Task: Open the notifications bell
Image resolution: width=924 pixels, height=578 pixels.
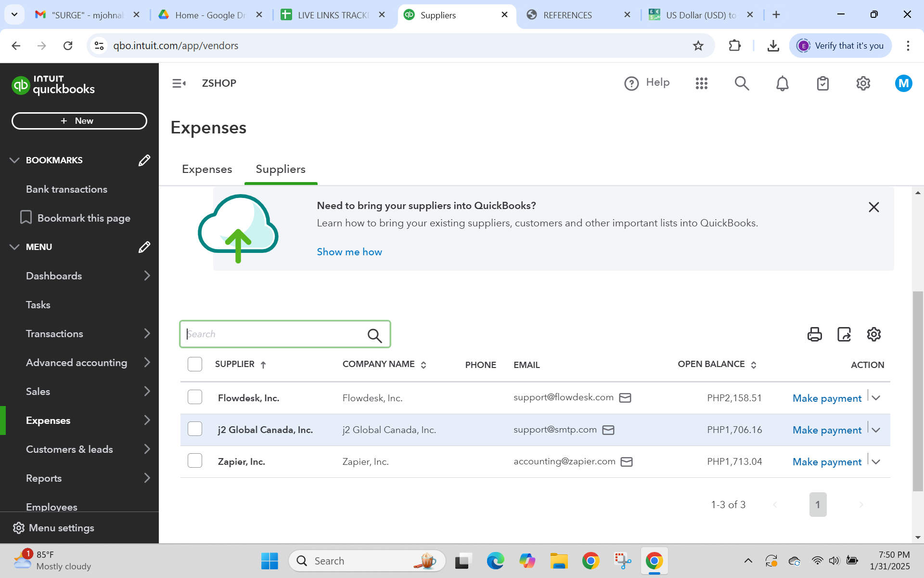Action: pos(782,83)
